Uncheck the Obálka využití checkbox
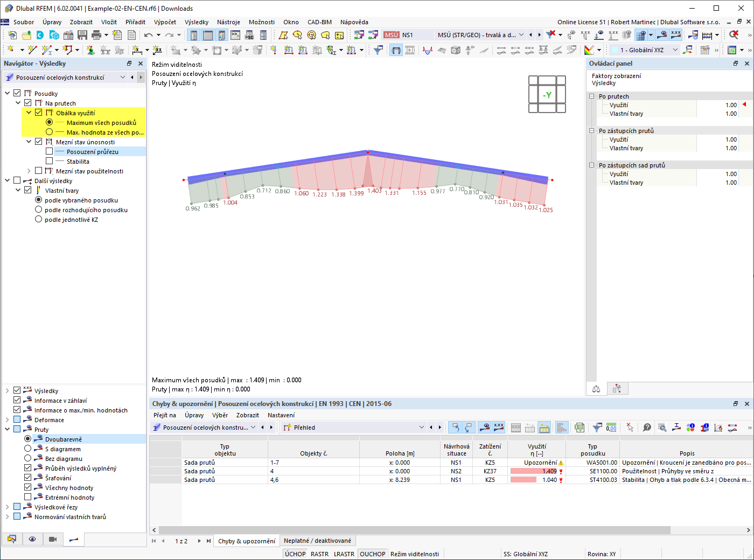 39,113
